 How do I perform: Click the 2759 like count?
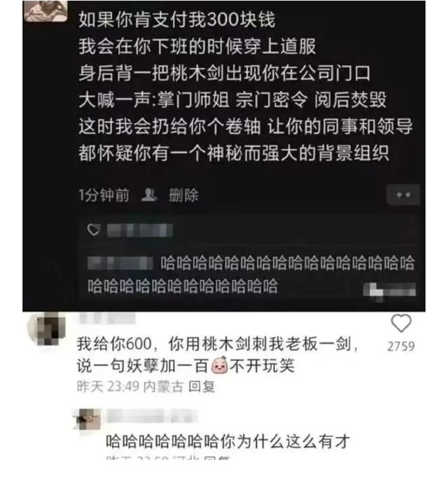400,347
